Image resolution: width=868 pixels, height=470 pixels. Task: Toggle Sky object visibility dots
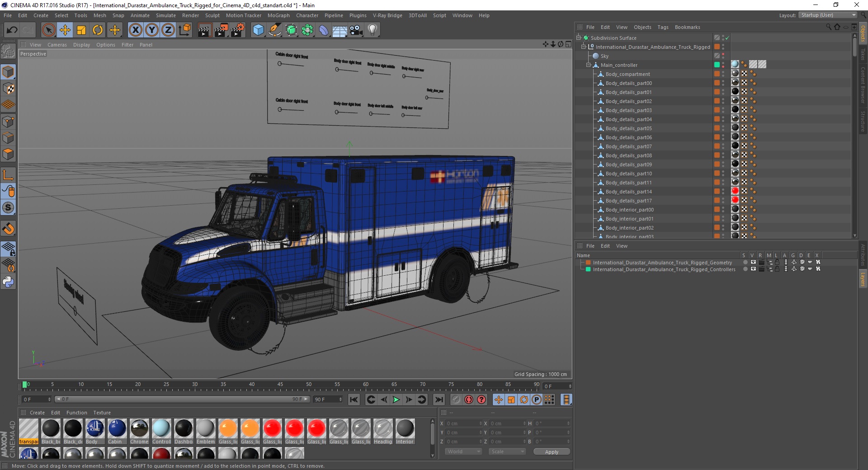pyautogui.click(x=723, y=56)
